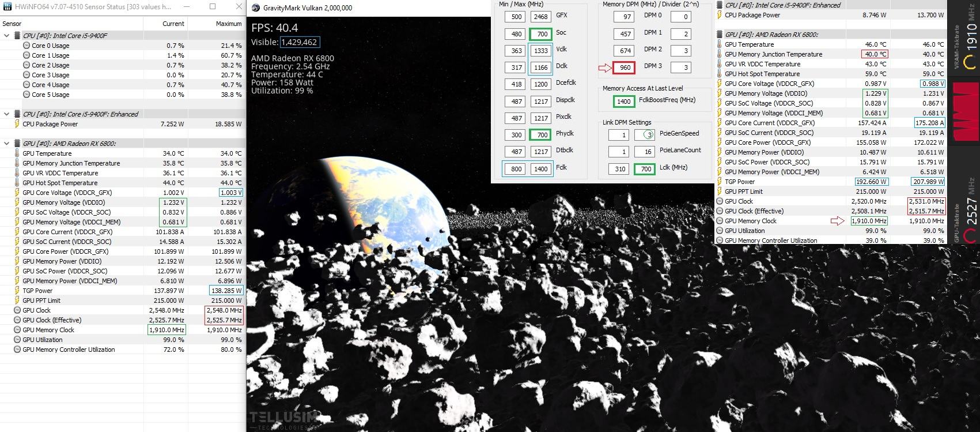This screenshot has width=980, height=432.
Task: Click the DPM 0 frequency field showing 97
Action: [624, 17]
